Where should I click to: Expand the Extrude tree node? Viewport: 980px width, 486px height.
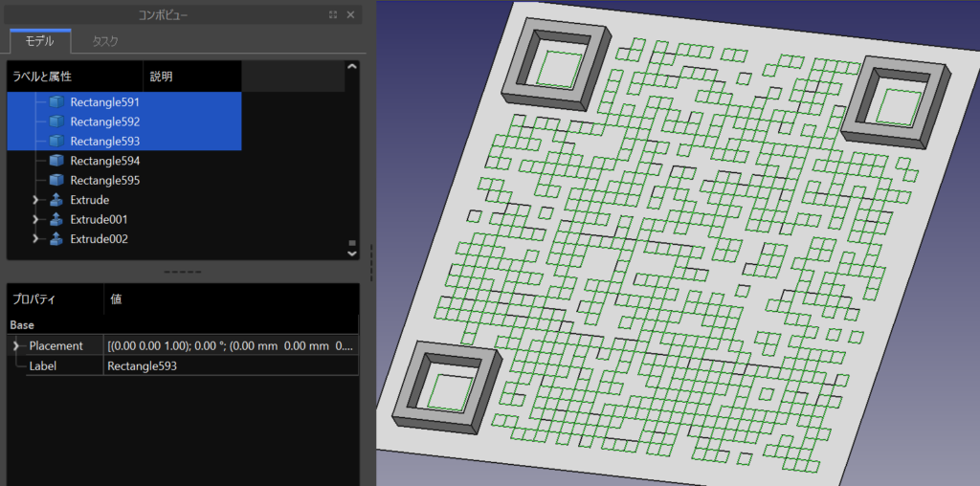click(35, 201)
